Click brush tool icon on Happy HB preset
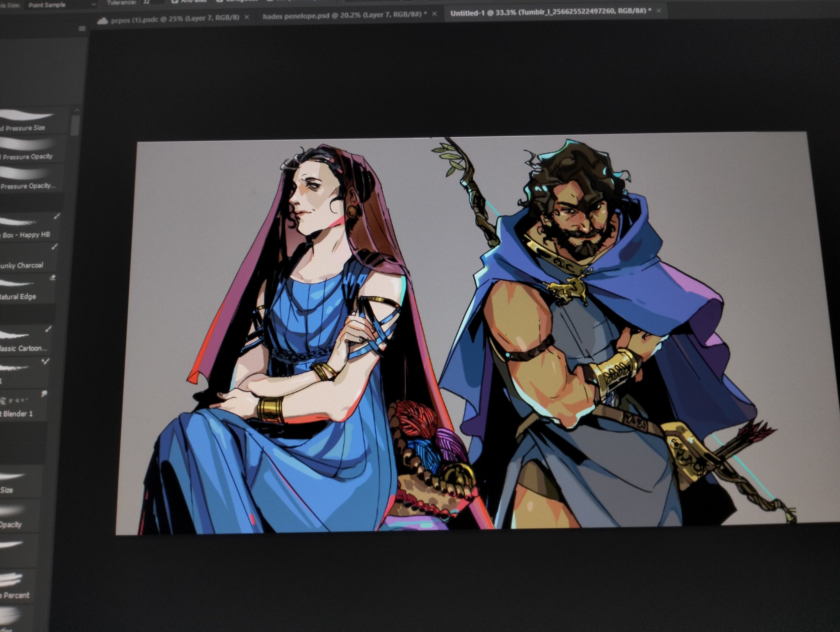The width and height of the screenshot is (840, 632). [57, 216]
